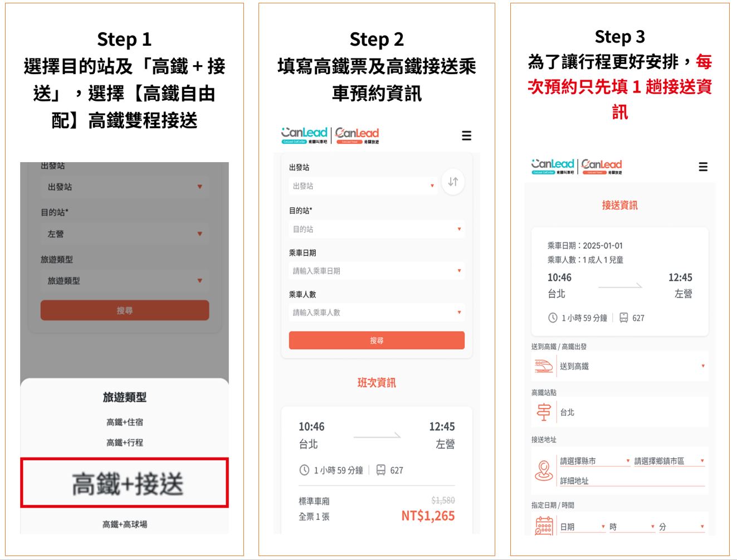
Task: Open the 請選擇縣市 city dropdown
Action: [594, 461]
